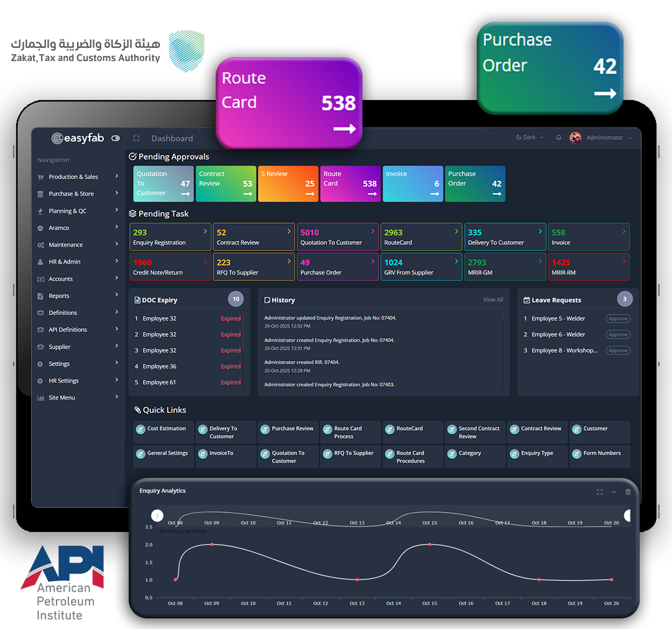Screen dimensions: 672x629
Task: Click the HR Settings gear icon
Action: [x=40, y=381]
